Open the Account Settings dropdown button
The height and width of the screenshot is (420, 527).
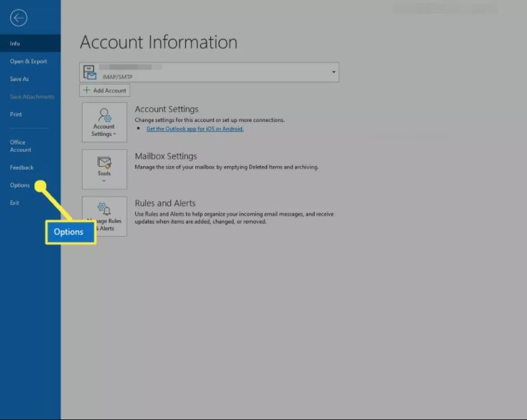104,122
